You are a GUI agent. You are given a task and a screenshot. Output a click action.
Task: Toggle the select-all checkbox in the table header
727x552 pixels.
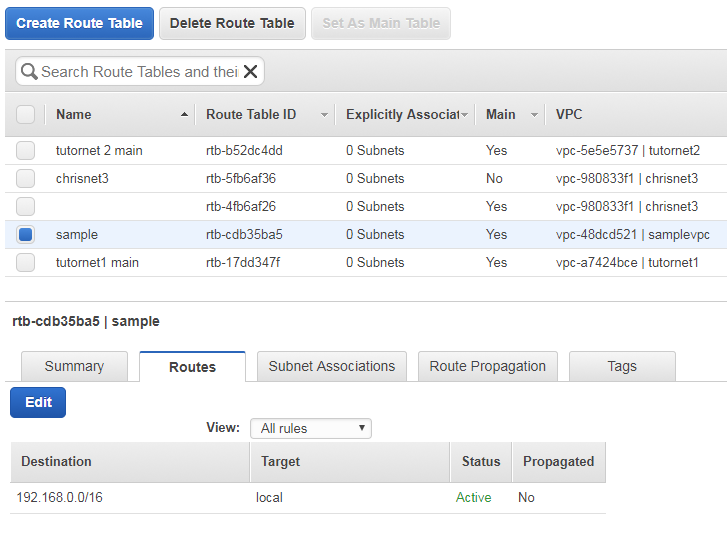tap(26, 114)
